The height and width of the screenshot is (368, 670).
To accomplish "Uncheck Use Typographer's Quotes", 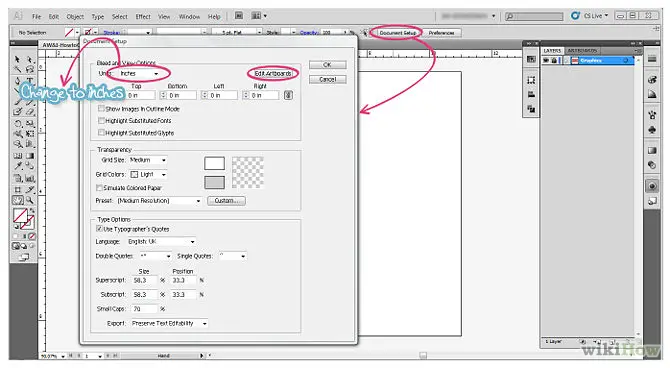I will [99, 229].
